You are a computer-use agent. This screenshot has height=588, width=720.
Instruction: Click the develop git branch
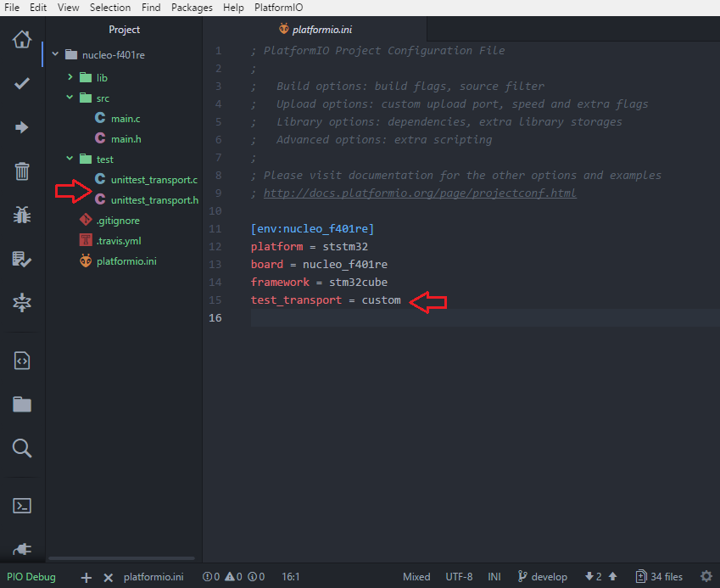[x=542, y=576]
